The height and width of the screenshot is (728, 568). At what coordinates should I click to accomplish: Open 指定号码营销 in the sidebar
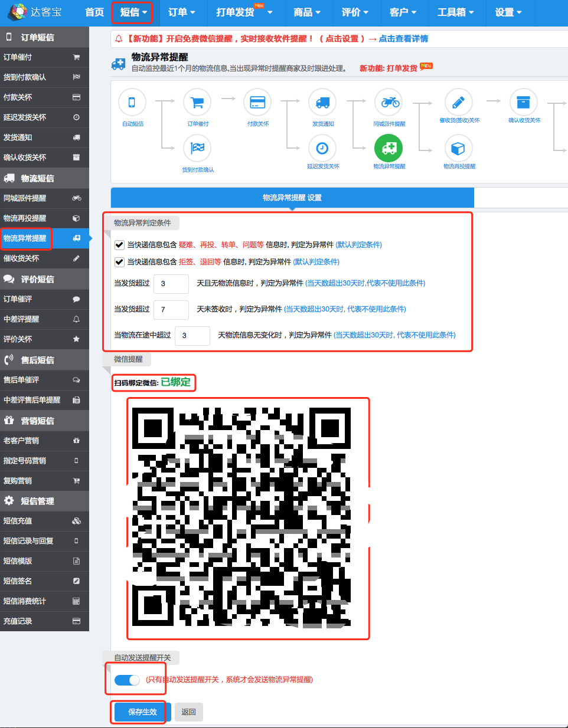click(44, 461)
